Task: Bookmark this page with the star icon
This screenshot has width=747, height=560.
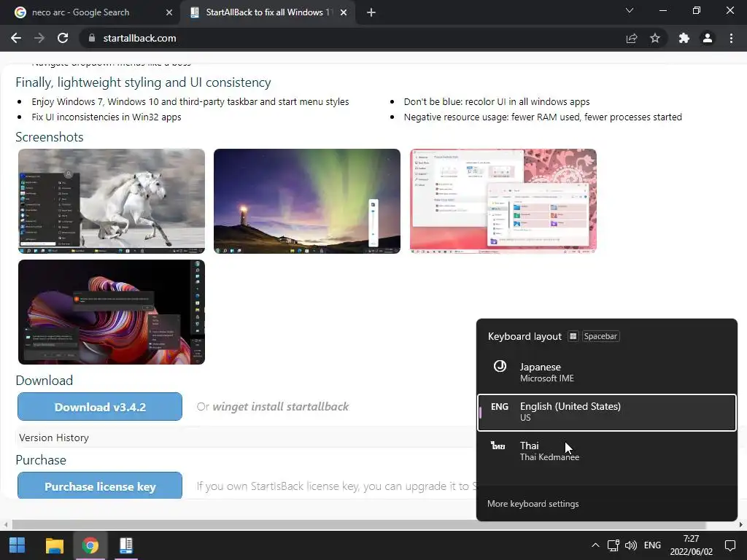Action: [655, 38]
